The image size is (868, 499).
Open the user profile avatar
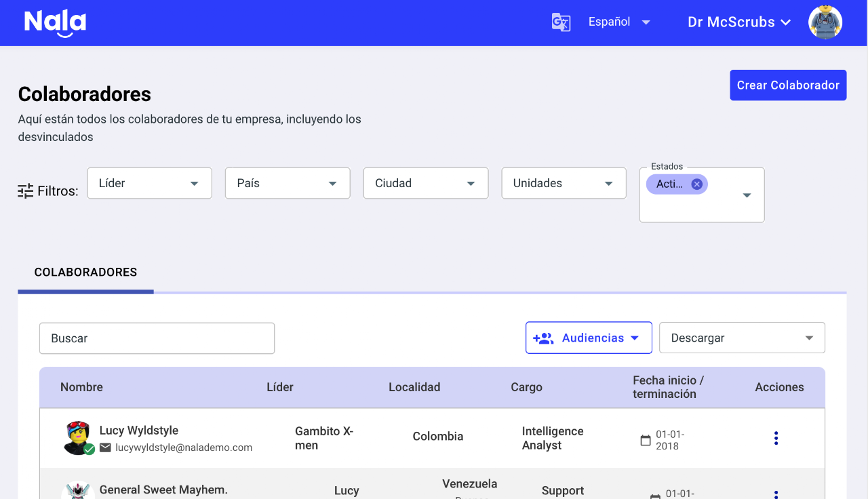tap(825, 22)
